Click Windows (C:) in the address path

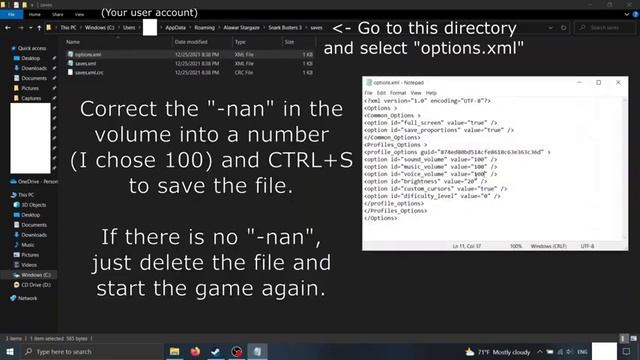[100, 28]
